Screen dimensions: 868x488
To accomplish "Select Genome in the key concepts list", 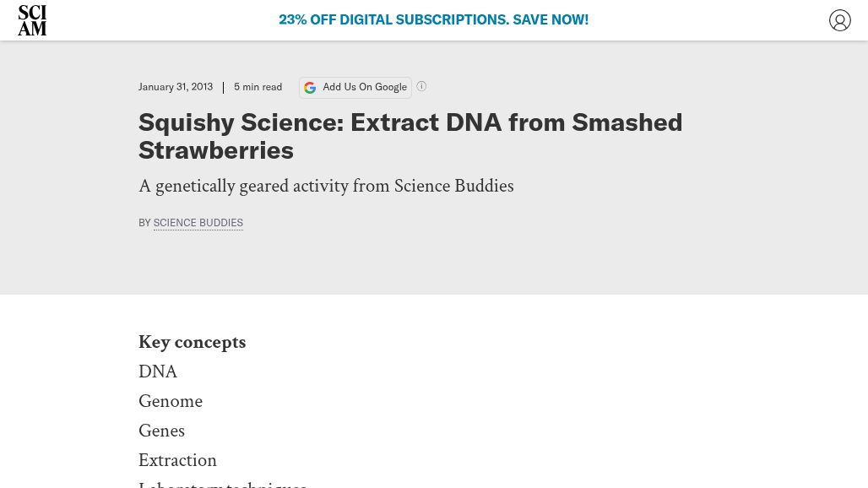I will pos(171,401).
